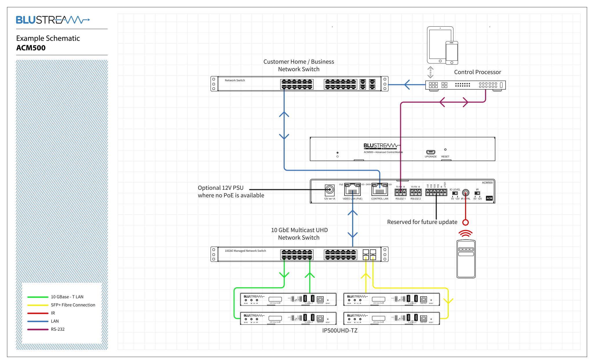Click the black ACM badge

pyautogui.click(x=489, y=198)
